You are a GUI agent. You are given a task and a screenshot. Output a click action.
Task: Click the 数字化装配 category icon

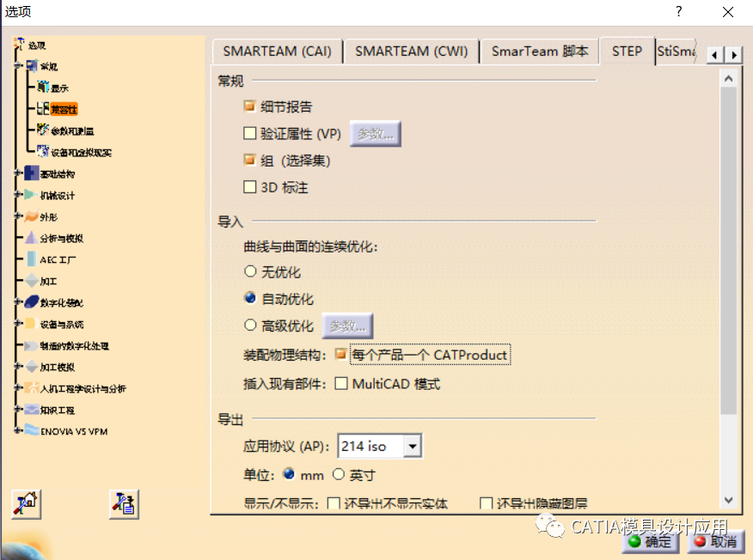[32, 301]
